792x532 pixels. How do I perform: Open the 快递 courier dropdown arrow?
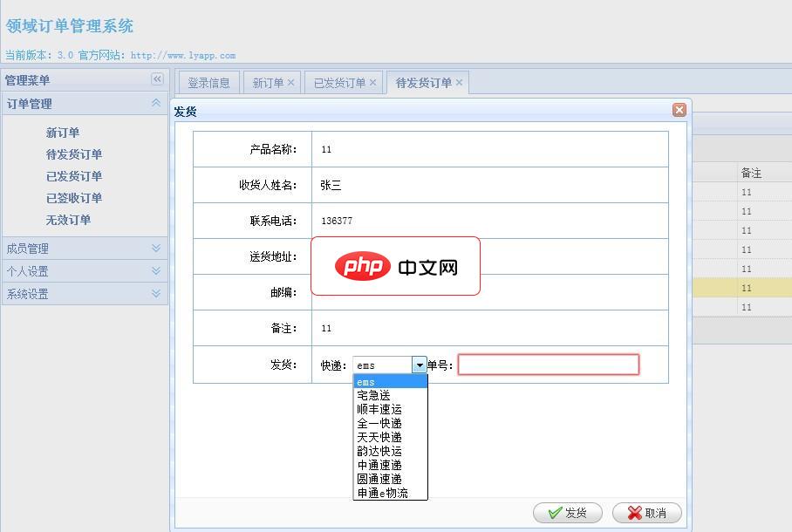420,365
